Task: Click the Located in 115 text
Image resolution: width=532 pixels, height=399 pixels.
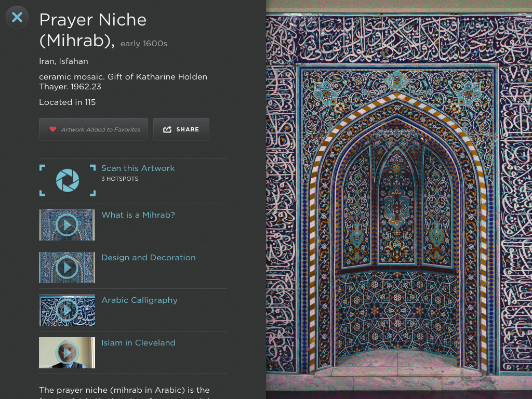Action: 68,102
